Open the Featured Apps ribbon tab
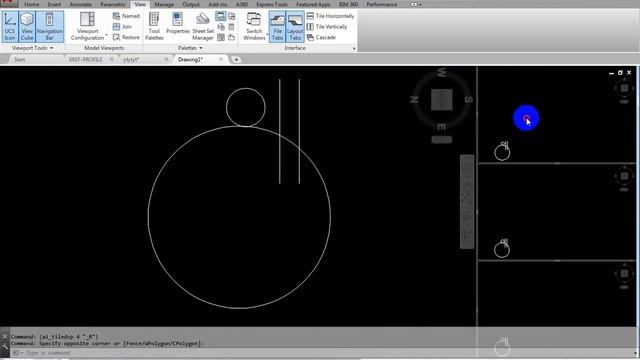Screen dimensions: 640x360 pos(313,4)
